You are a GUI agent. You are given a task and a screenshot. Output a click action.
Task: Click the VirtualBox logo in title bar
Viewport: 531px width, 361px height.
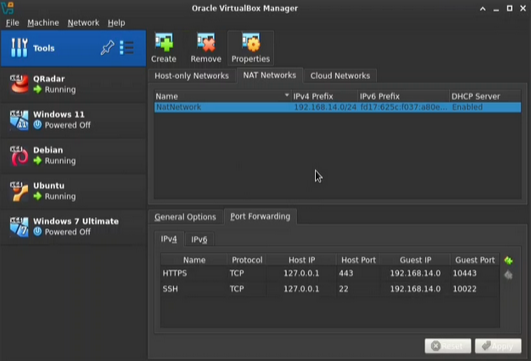click(7, 8)
